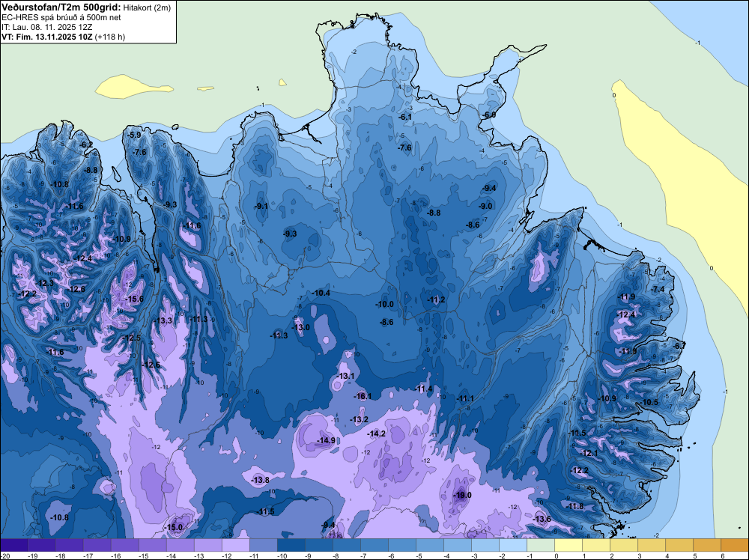Click the legend swatch between -13 and -12
This screenshot has height=560, width=749.
[208, 545]
